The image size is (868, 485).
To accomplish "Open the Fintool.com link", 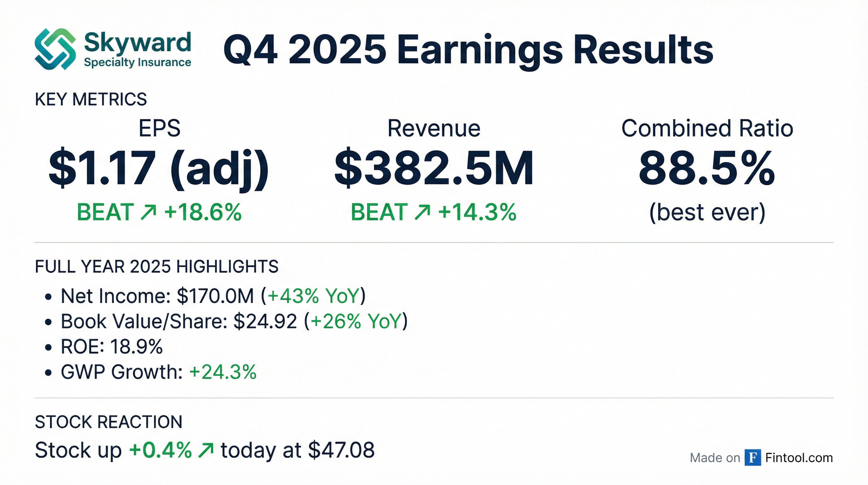I will [x=799, y=458].
